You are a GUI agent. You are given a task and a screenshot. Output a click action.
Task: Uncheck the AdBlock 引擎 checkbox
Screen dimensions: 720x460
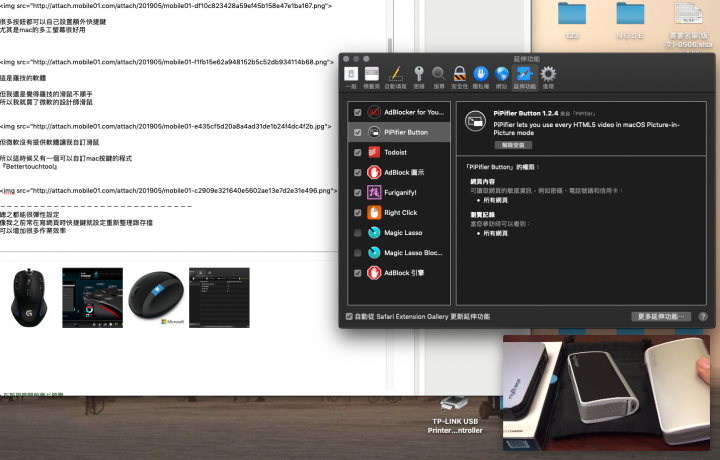coord(358,273)
